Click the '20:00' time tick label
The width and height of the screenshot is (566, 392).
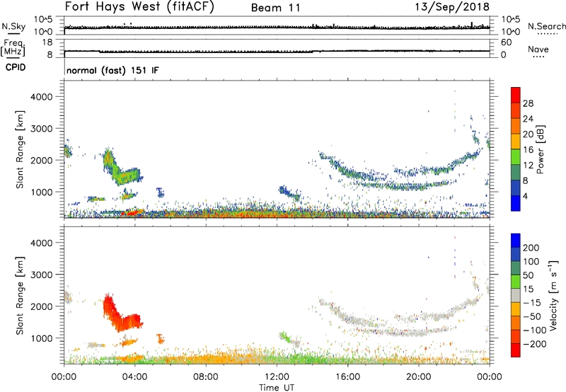[x=419, y=377]
